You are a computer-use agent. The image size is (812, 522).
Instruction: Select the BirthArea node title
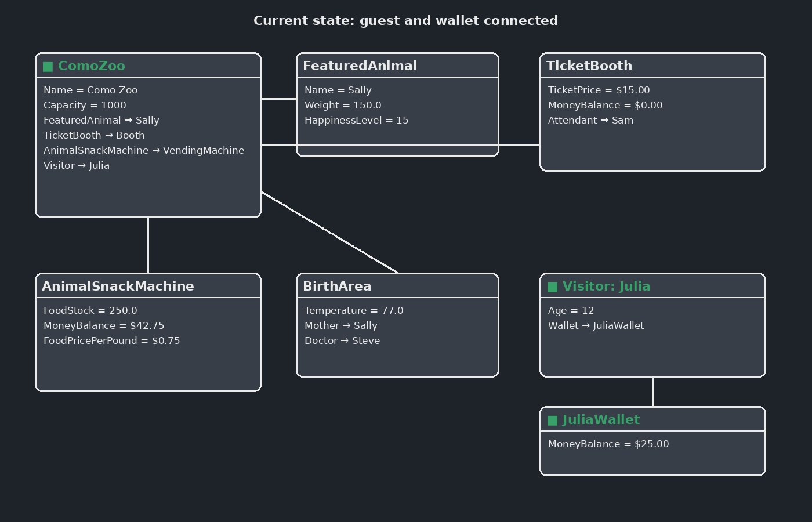click(x=337, y=287)
